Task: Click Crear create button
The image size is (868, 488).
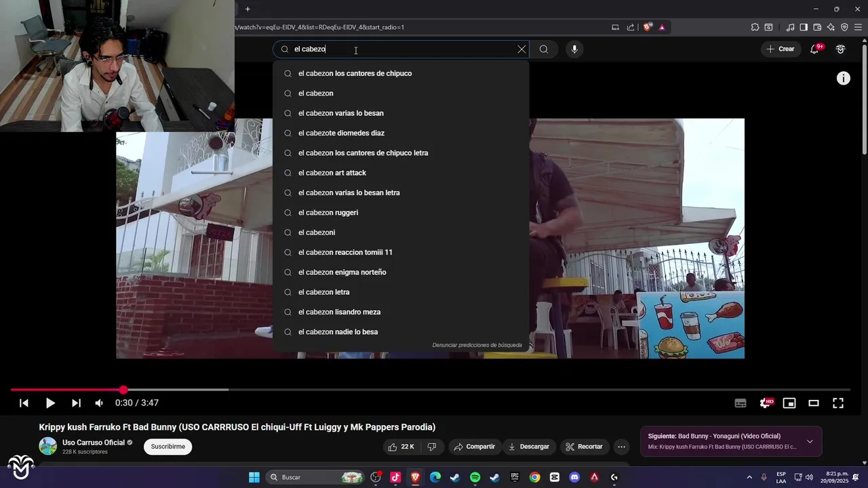Action: coord(781,49)
